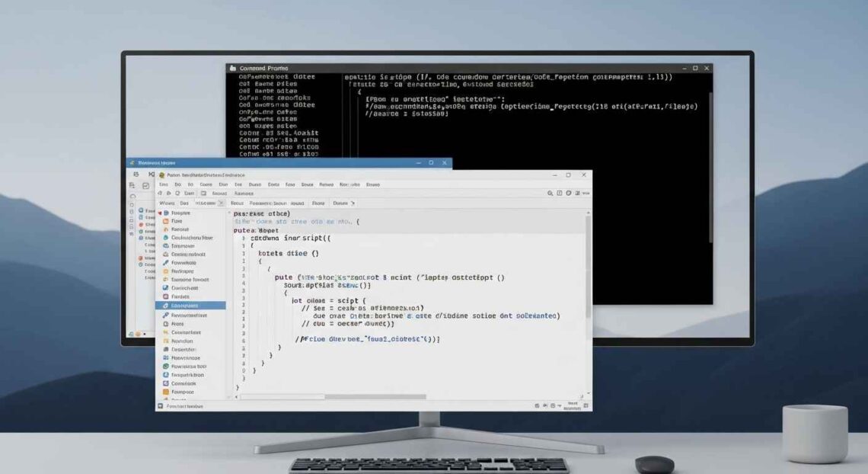The height and width of the screenshot is (474, 868).
Task: Click the Command Prompt title bar icon
Action: coord(233,69)
